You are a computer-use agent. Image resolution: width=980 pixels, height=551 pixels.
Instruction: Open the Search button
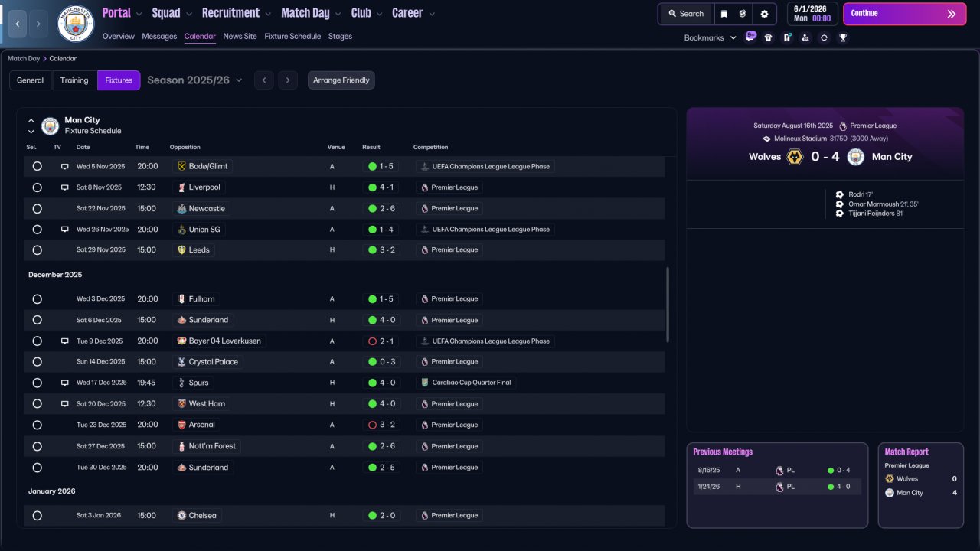(685, 14)
